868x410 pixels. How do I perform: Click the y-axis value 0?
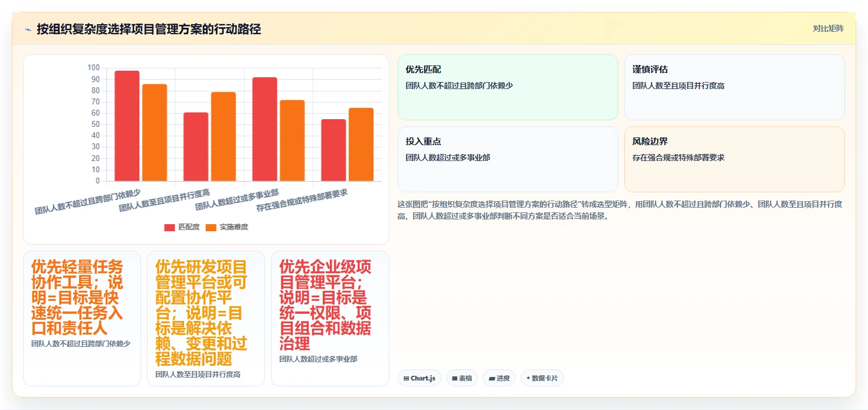(x=98, y=181)
